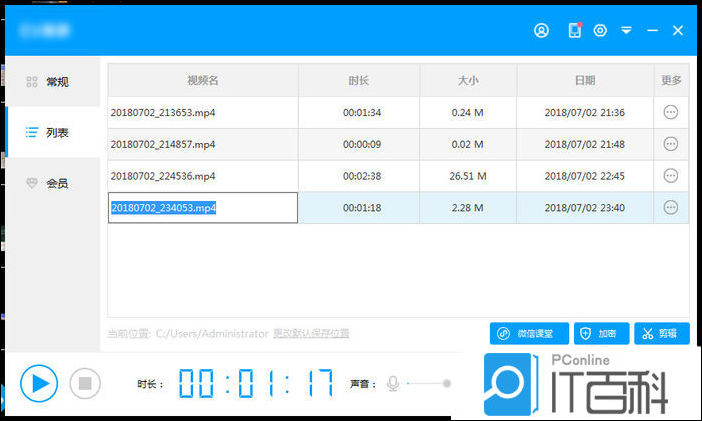Stop recording with the stop button
702x421 pixels.
(x=85, y=383)
